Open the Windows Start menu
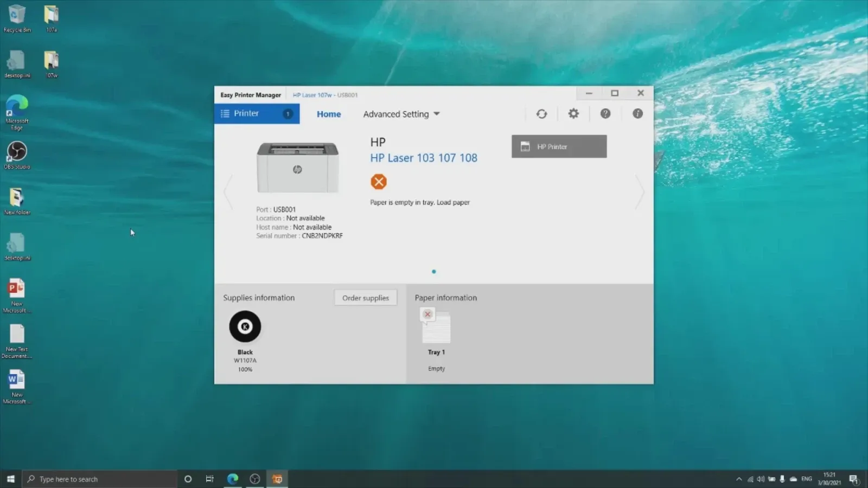 (x=10, y=479)
